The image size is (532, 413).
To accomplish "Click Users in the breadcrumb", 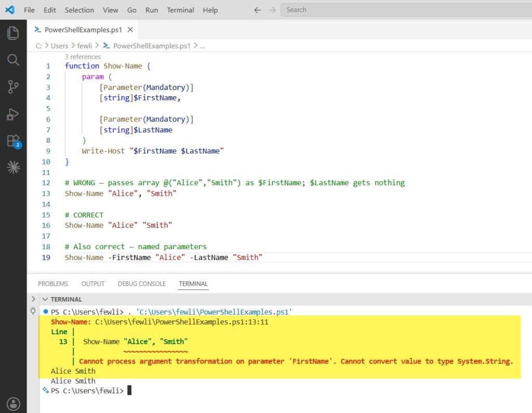I will pos(59,46).
